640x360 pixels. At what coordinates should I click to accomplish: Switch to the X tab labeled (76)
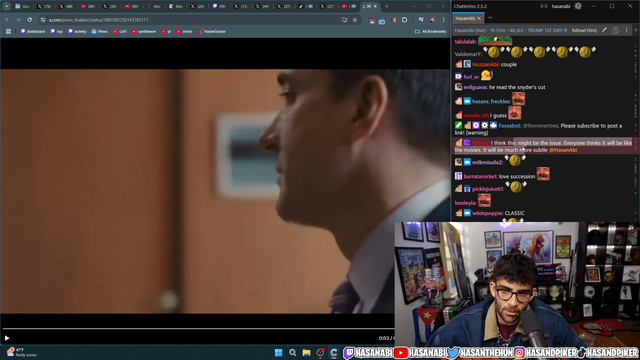[x=44, y=6]
